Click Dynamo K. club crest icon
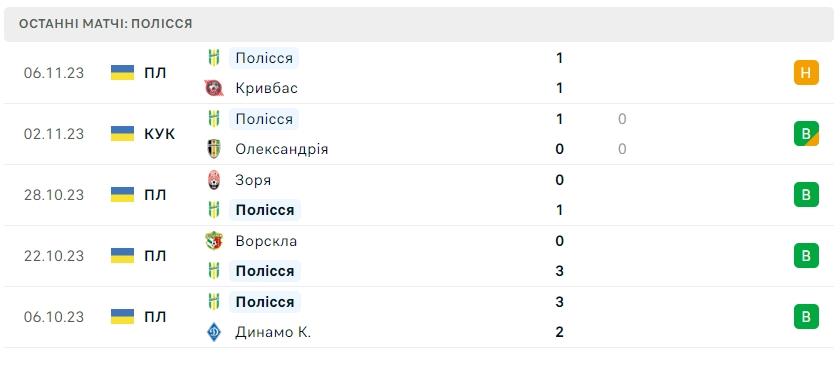This screenshot has height=366, width=840. pyautogui.click(x=214, y=332)
